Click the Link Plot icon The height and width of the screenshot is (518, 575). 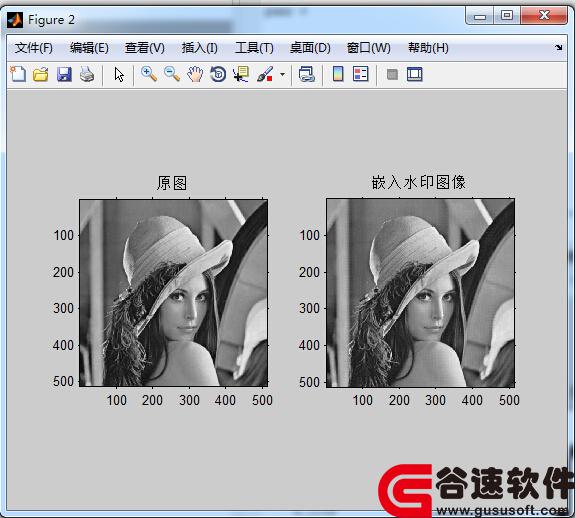point(307,74)
